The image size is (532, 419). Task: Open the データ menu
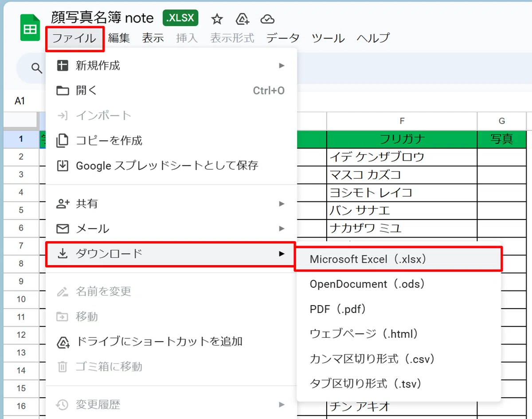(283, 38)
